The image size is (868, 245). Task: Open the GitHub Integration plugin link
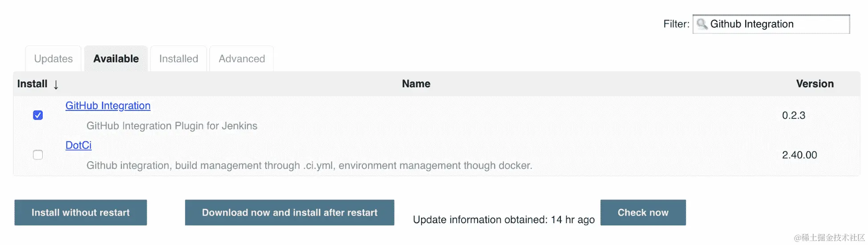pyautogui.click(x=108, y=106)
